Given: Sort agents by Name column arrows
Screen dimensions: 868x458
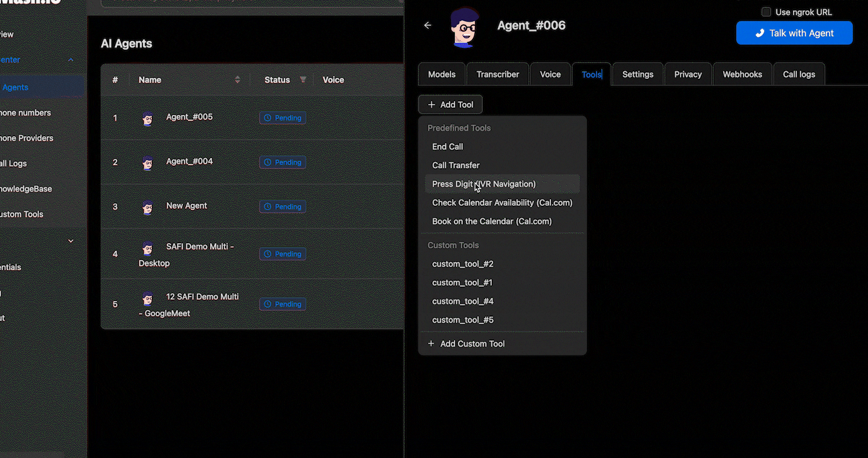Looking at the screenshot, I should pyautogui.click(x=237, y=80).
